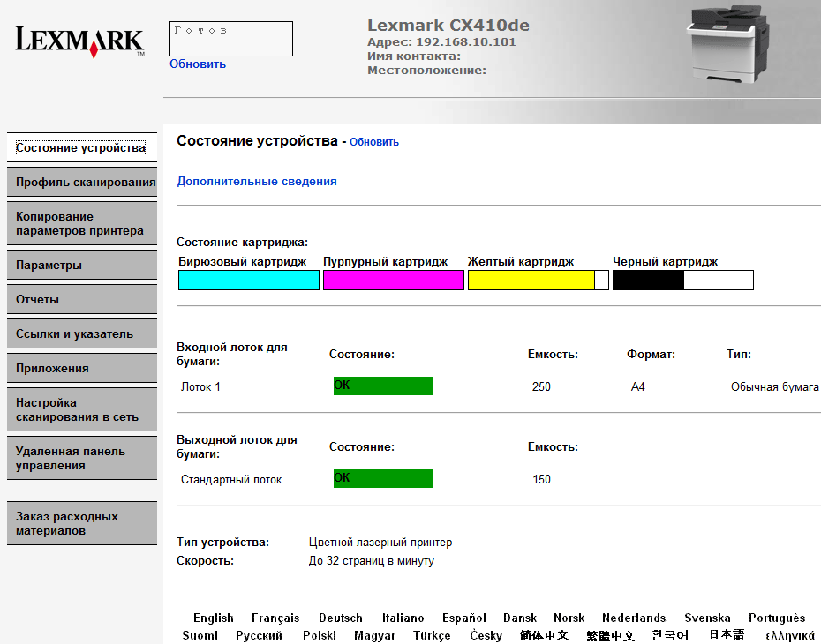Viewport: 821px width, 644px height.
Task: Click the Обновить link under status box
Action: coord(198,64)
